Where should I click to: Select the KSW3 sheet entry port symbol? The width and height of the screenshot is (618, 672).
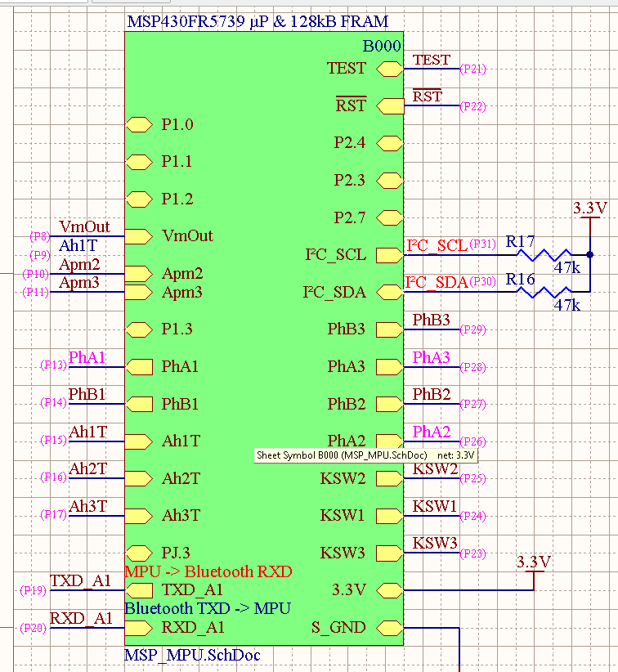coord(390,553)
